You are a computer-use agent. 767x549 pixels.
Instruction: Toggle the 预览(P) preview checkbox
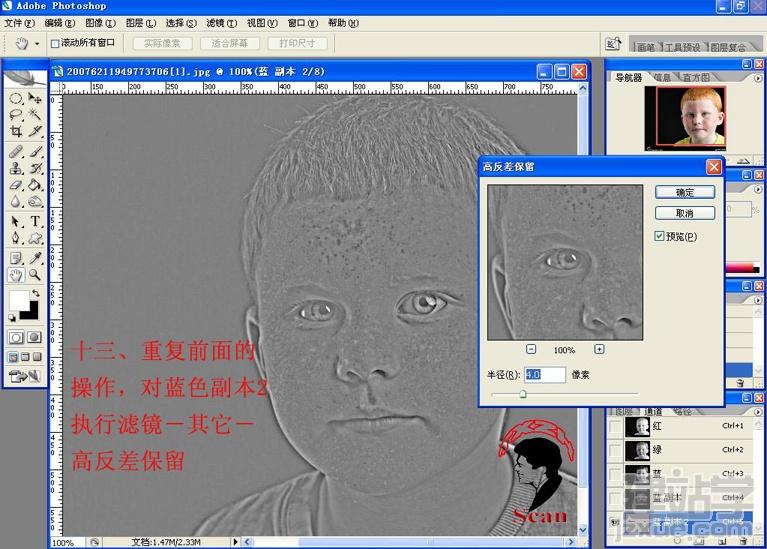tap(659, 236)
